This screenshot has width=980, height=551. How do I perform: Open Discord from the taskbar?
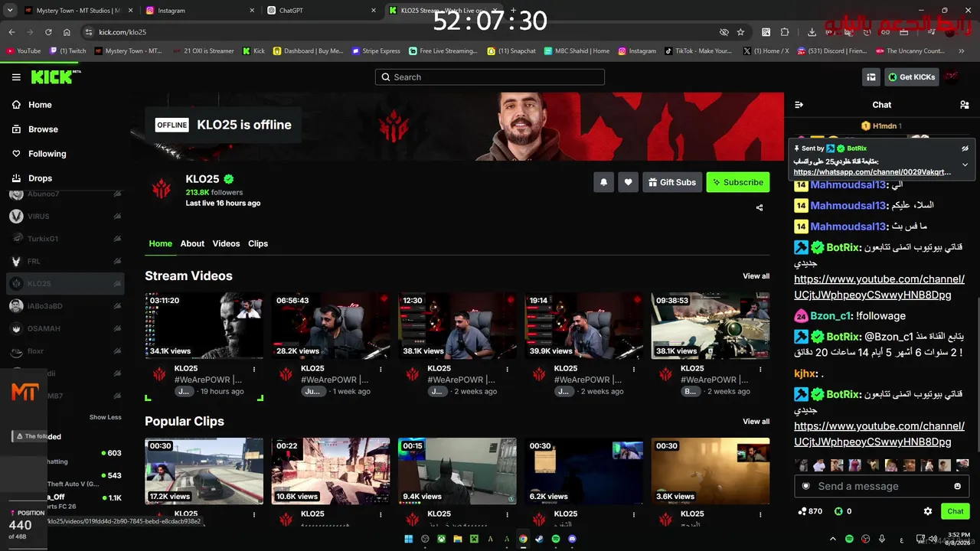tap(573, 539)
